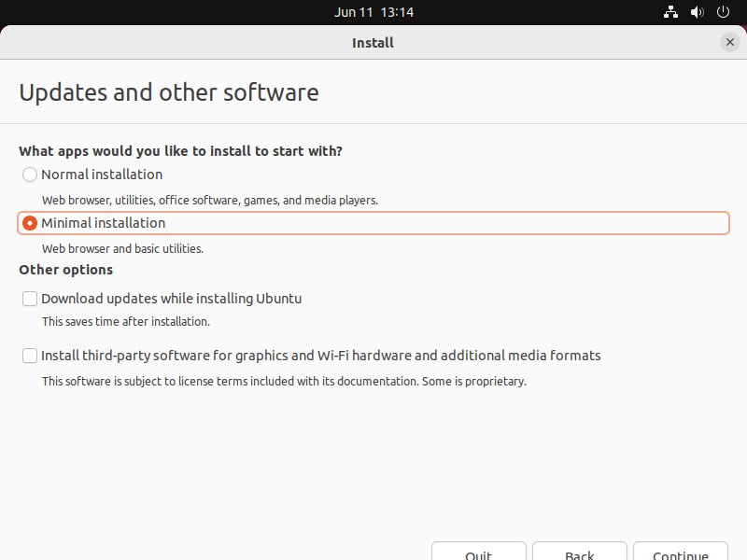The height and width of the screenshot is (560, 747).
Task: Close the Install window with the X
Action: pyautogui.click(x=729, y=42)
